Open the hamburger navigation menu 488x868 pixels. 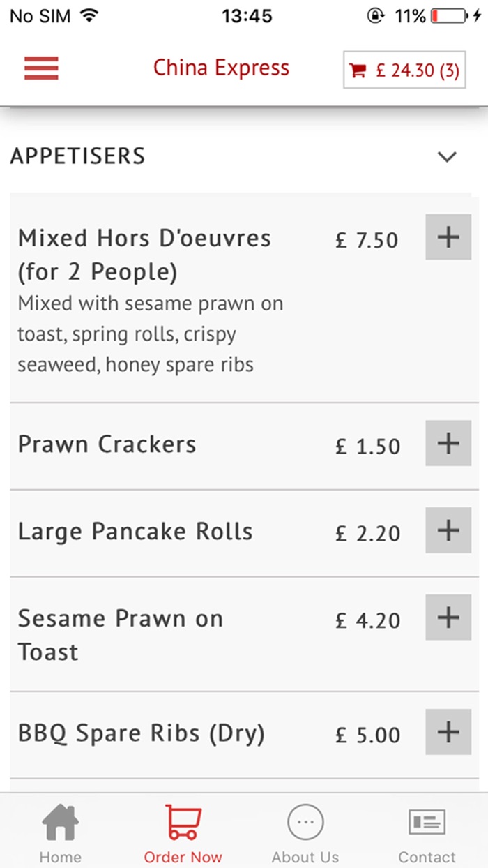(x=40, y=68)
